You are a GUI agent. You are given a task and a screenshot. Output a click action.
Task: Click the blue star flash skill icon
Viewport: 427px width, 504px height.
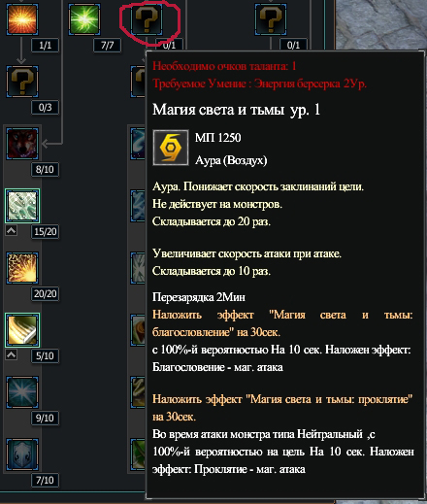coord(22,392)
